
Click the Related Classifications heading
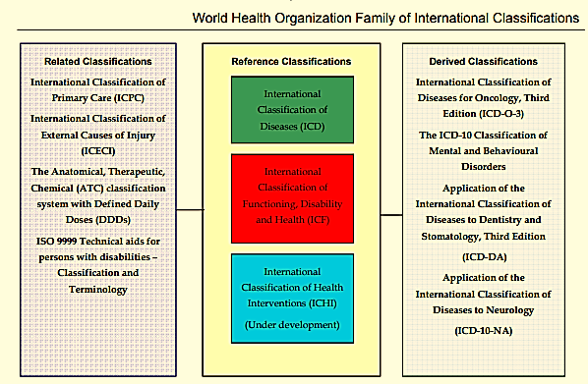(98, 62)
